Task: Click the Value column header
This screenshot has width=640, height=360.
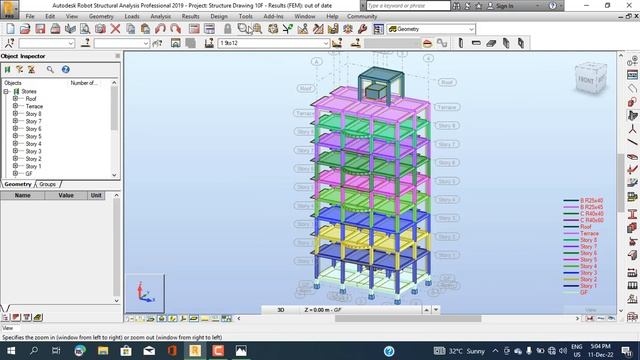Action: click(66, 196)
